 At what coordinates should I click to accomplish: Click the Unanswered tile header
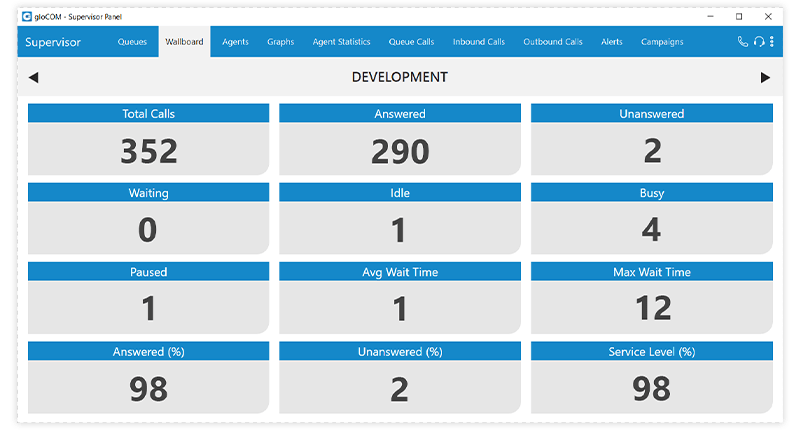(652, 113)
